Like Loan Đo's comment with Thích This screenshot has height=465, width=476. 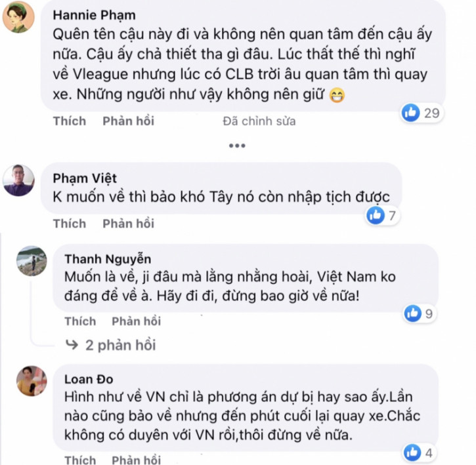tap(81, 460)
